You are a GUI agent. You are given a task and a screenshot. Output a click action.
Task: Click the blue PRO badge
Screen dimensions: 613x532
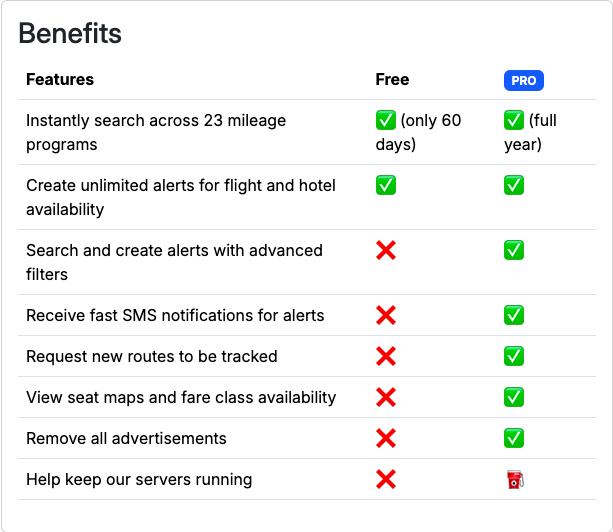coord(524,81)
